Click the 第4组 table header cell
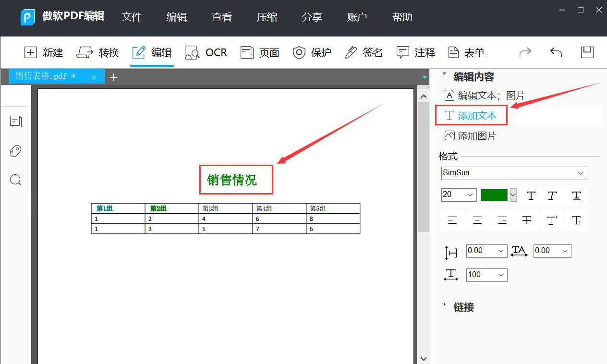The width and height of the screenshot is (607, 364). (x=279, y=208)
